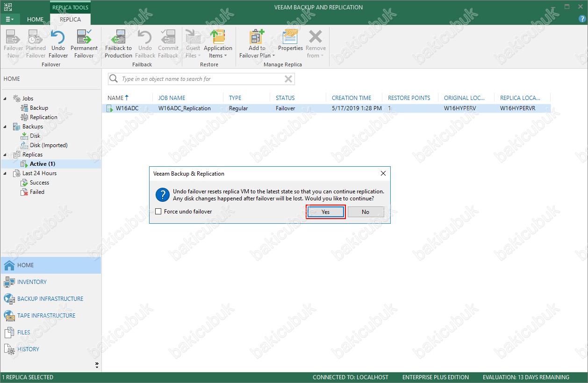Click the search magnifier icon
The width and height of the screenshot is (588, 383).
click(x=114, y=79)
